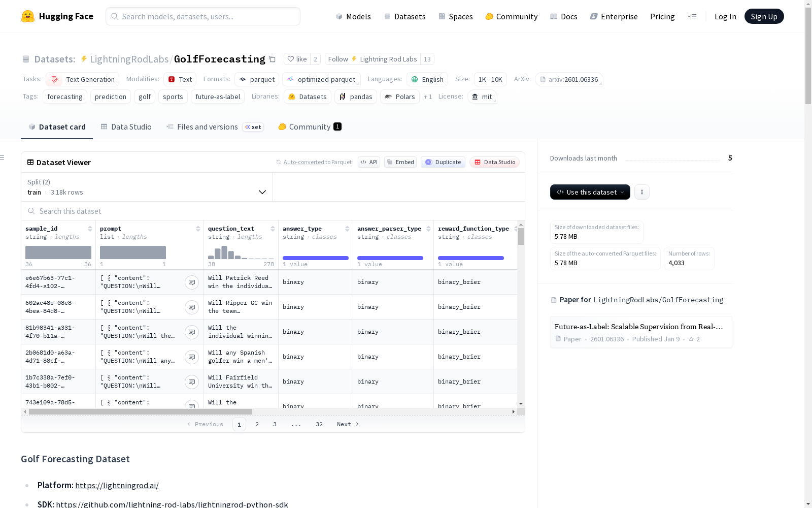Click the table vertical scrollbar thumb
The width and height of the screenshot is (812, 508).
(521, 236)
